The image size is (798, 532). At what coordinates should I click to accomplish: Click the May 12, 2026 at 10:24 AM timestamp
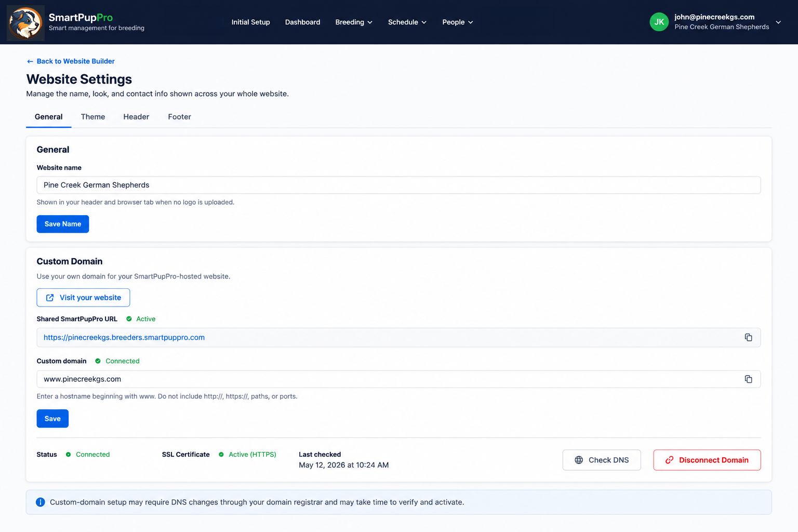pos(343,465)
